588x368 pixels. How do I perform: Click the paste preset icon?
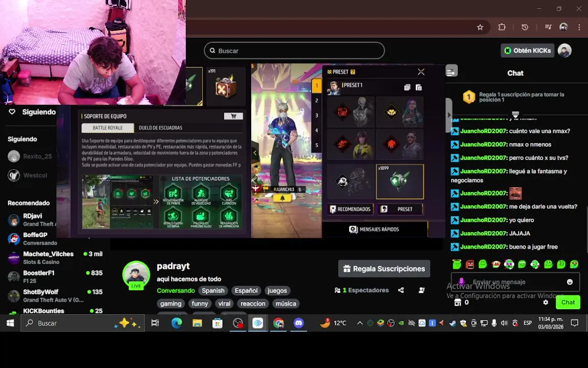[x=419, y=87]
